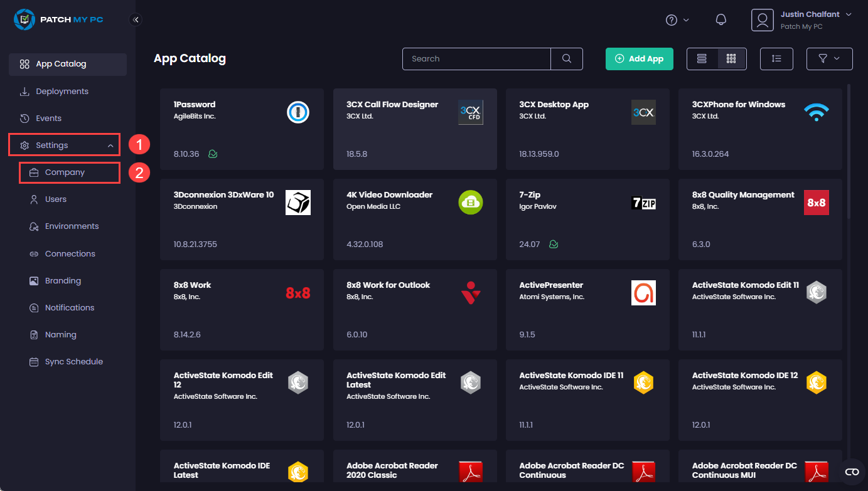
Task: Click the search magnifier icon
Action: (x=566, y=58)
